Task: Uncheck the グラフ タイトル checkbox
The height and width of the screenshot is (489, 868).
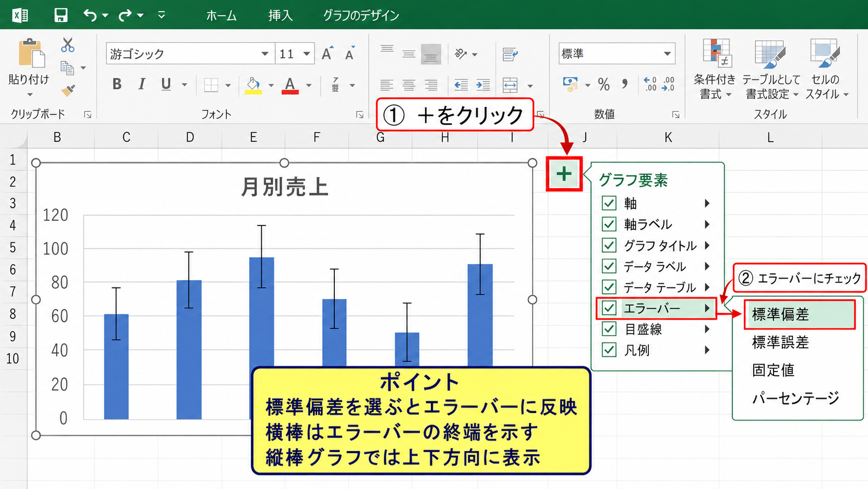Action: coord(609,245)
